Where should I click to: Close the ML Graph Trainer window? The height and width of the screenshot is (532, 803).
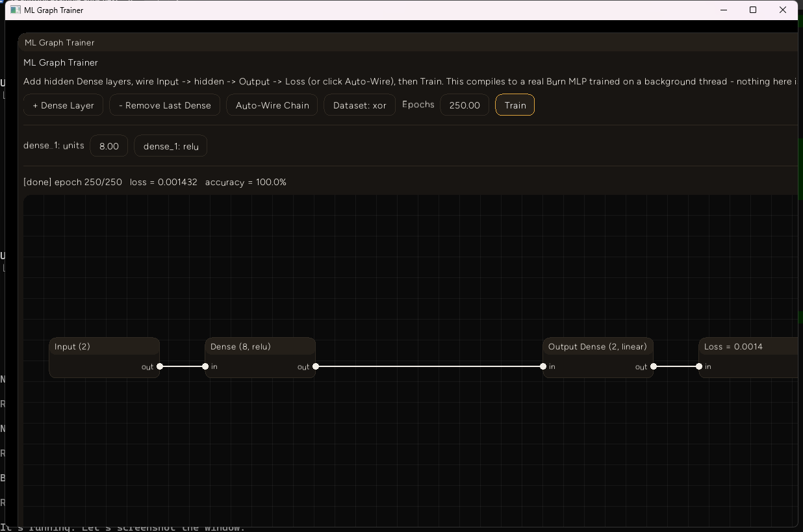pyautogui.click(x=783, y=10)
